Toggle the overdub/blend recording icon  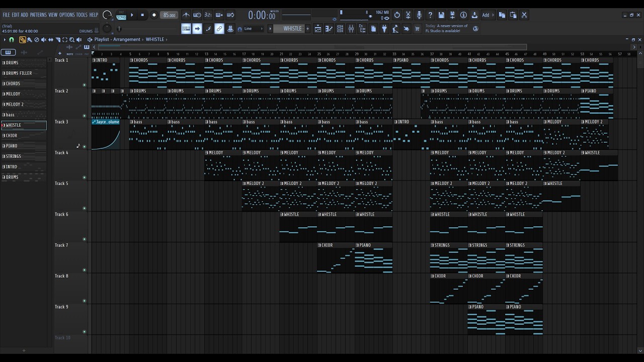tap(219, 15)
